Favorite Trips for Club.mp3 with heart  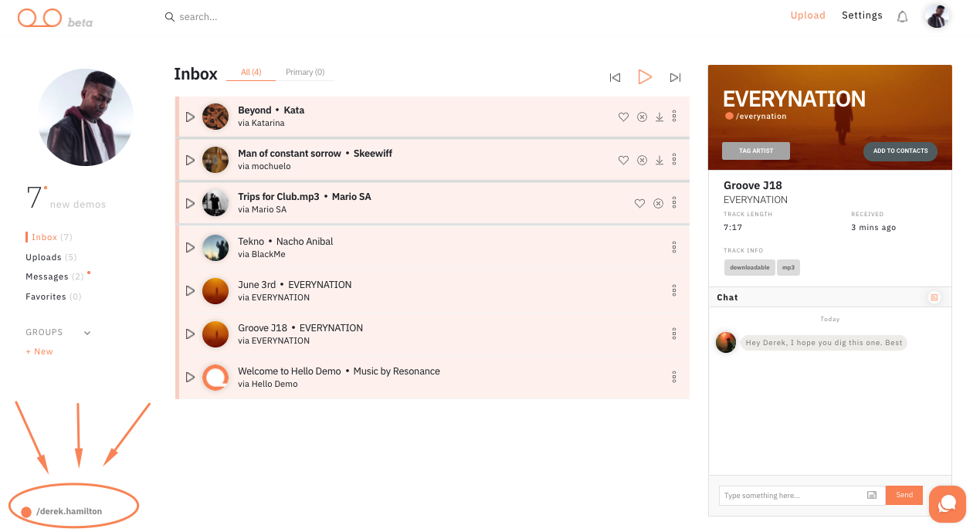[639, 204]
